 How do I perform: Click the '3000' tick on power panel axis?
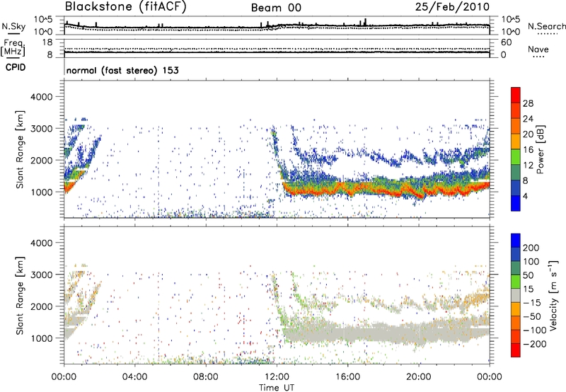(42, 129)
